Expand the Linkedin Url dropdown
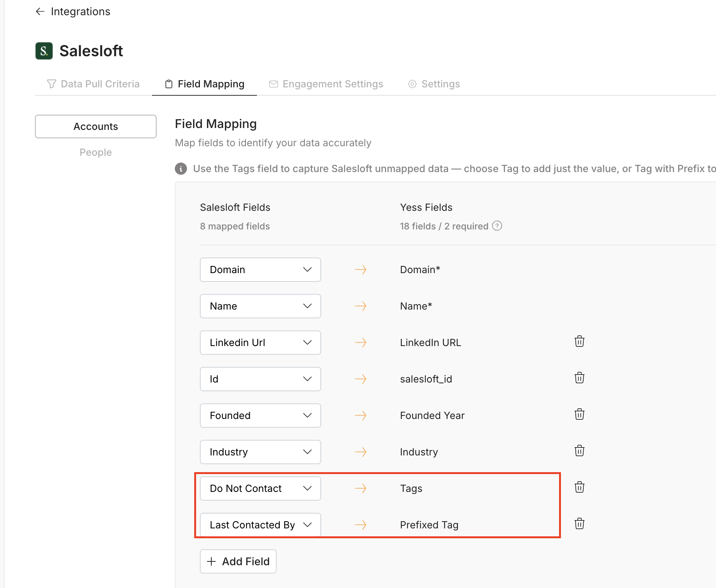716x588 pixels. (260, 343)
